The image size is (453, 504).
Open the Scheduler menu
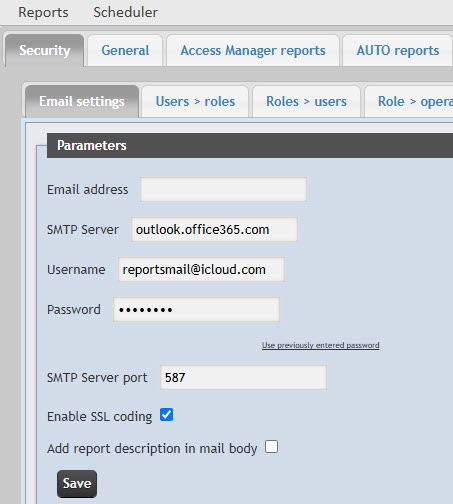(125, 12)
